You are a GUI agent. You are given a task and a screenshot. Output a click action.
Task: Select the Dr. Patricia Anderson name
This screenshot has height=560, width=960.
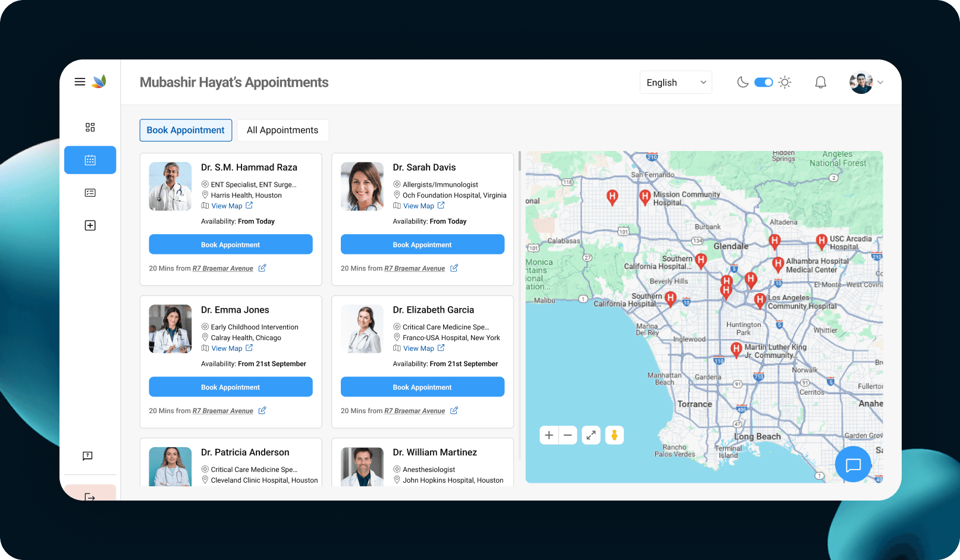coord(245,452)
